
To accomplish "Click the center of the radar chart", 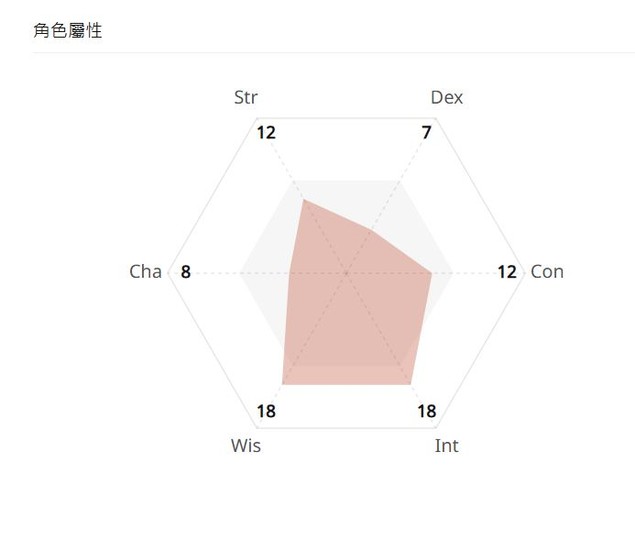I will [346, 273].
